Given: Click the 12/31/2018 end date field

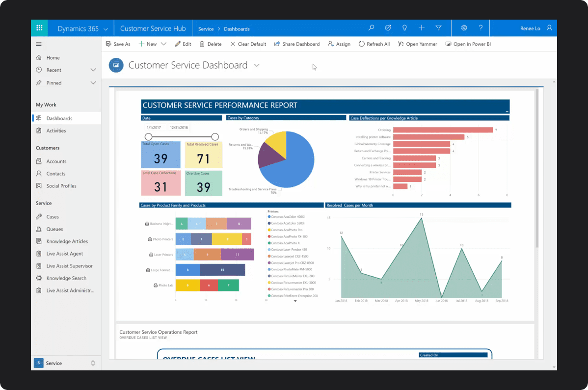Looking at the screenshot, I should pyautogui.click(x=179, y=128).
